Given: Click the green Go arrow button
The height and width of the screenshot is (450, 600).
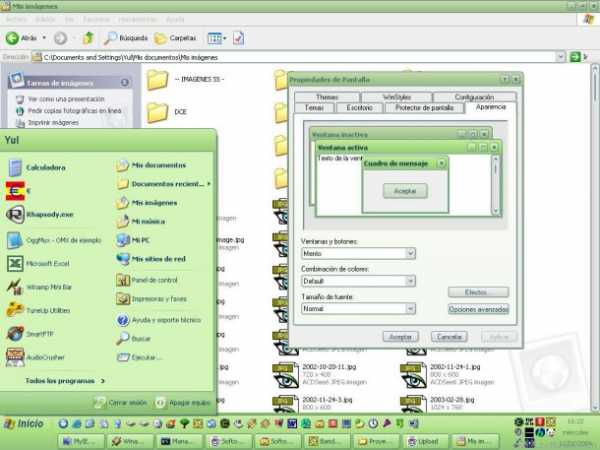Looking at the screenshot, I should [x=575, y=57].
